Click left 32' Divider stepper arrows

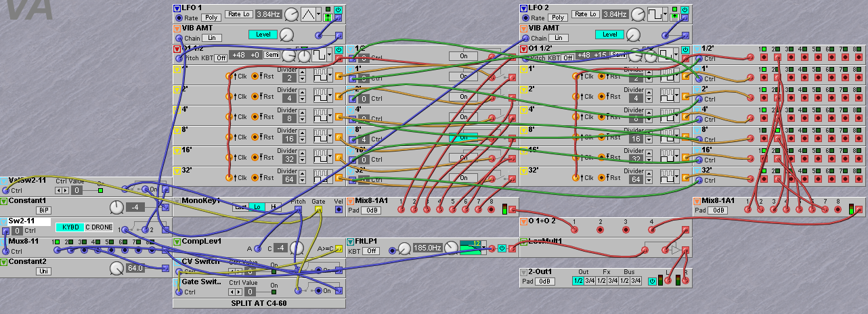301,178
